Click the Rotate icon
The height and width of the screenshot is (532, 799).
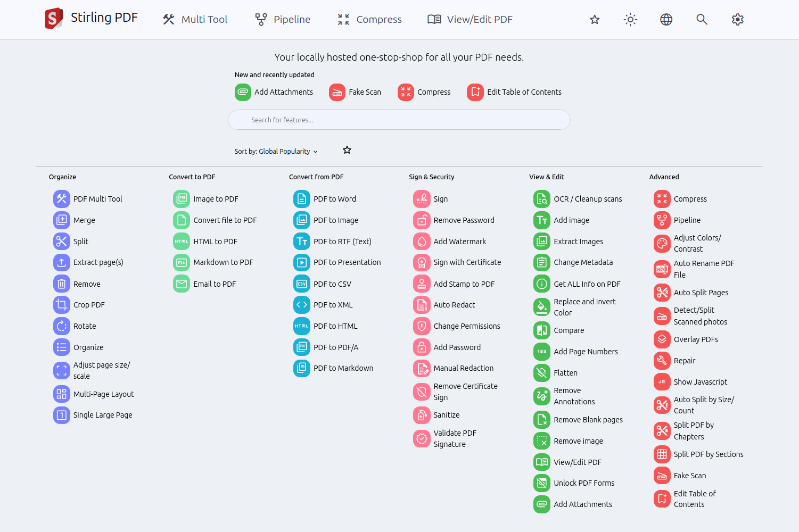62,326
